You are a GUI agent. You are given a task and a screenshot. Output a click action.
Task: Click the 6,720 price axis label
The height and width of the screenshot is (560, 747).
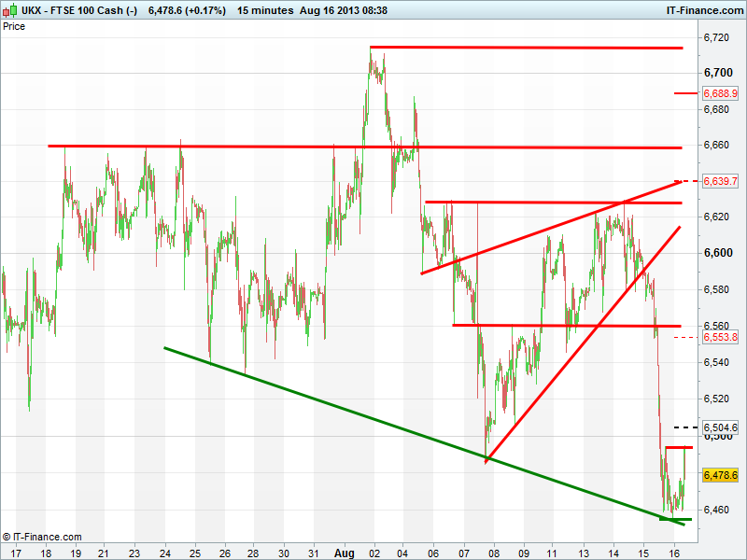pyautogui.click(x=716, y=37)
